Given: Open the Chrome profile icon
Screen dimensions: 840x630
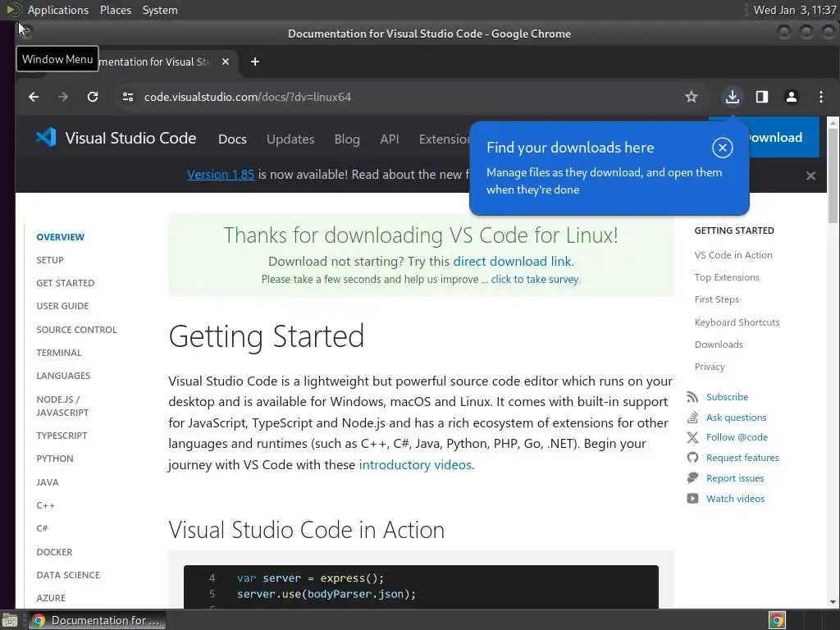Looking at the screenshot, I should [x=792, y=97].
